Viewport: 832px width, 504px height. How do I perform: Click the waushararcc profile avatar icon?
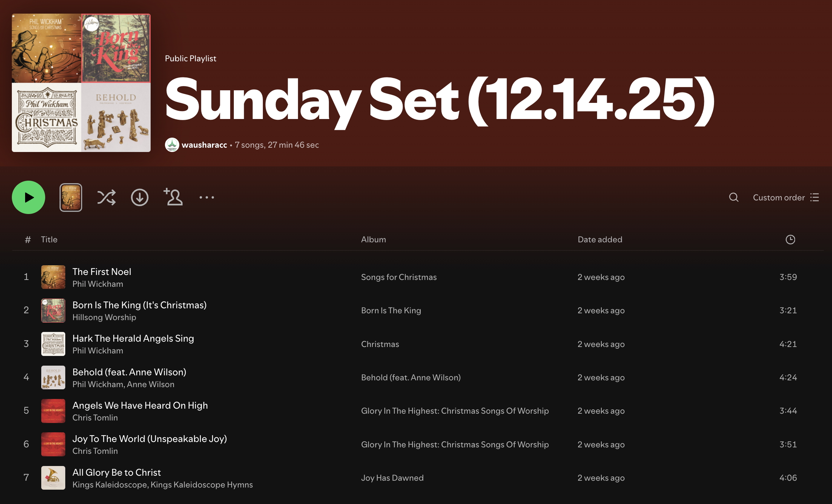pos(172,145)
